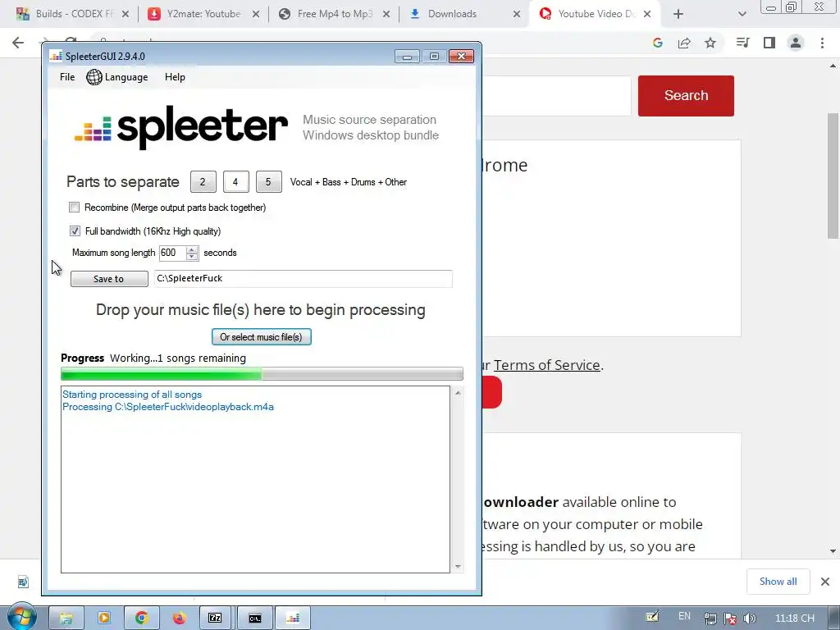
Task: Select 4 parts to separate
Action: 235,182
